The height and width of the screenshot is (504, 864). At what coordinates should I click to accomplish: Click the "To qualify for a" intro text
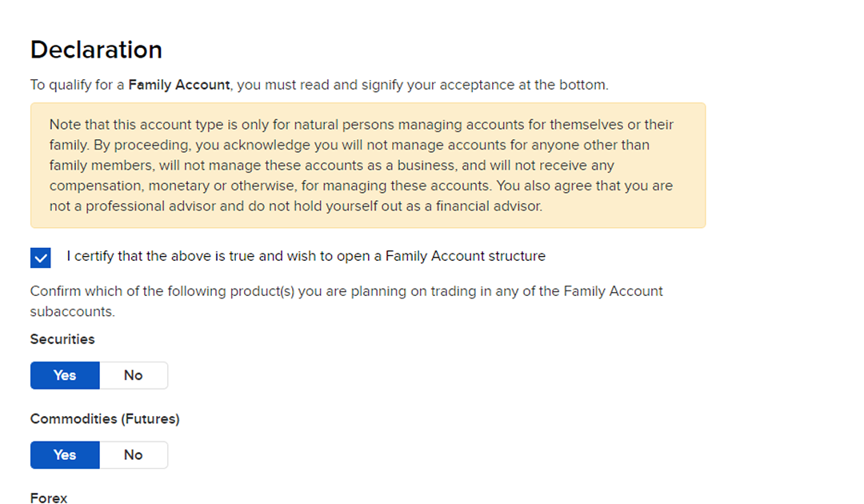coord(78,84)
